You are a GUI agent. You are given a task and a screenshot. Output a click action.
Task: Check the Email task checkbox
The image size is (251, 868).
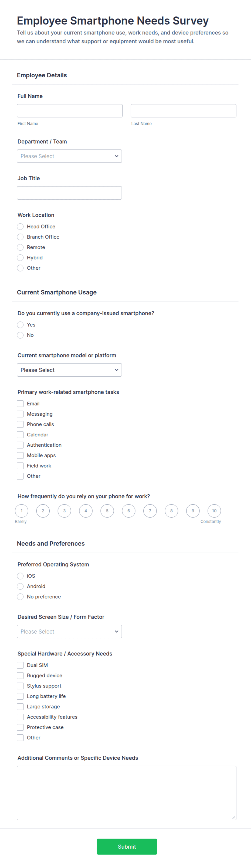(x=20, y=403)
